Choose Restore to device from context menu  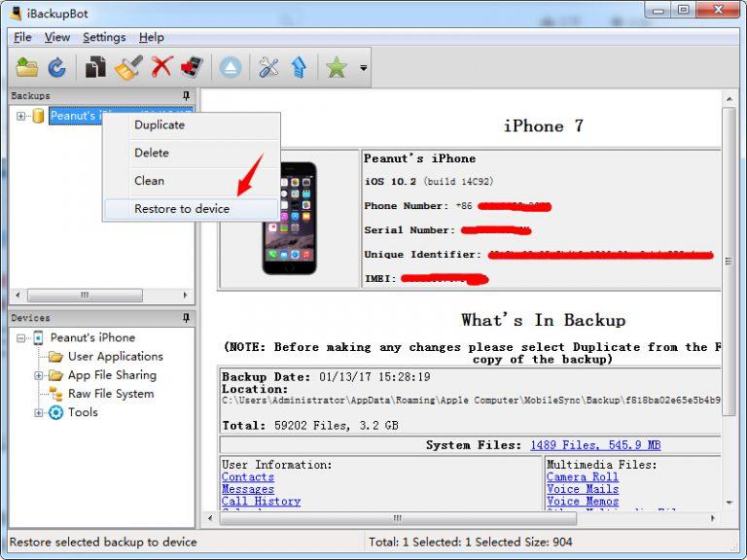182,209
